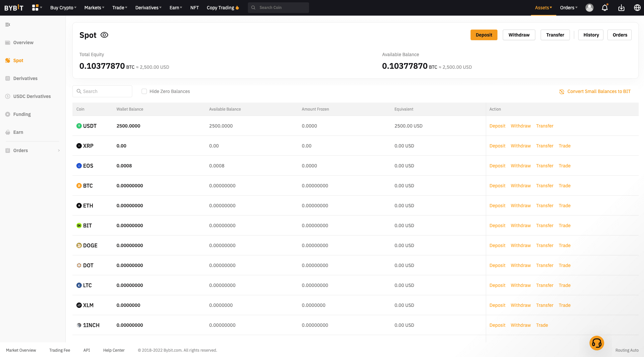Viewport: 644px width, 357px height.
Task: Click Trade link in 1INCH row
Action: pos(542,325)
